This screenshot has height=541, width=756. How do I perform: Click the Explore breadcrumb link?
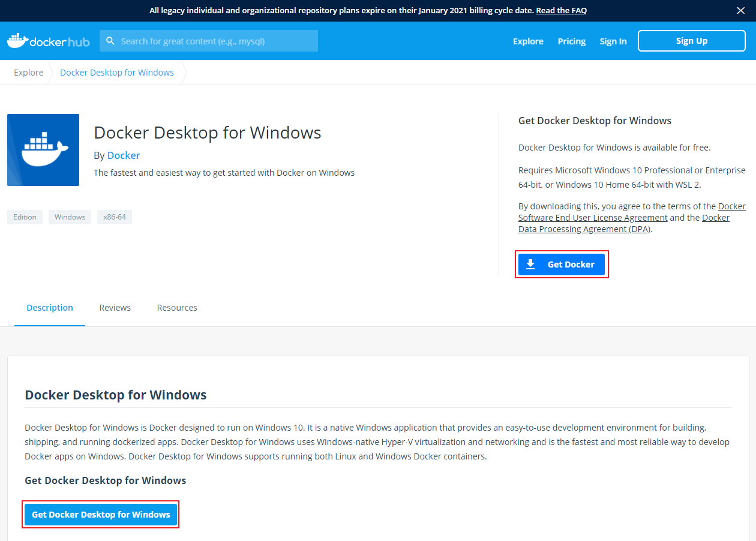pyautogui.click(x=28, y=72)
